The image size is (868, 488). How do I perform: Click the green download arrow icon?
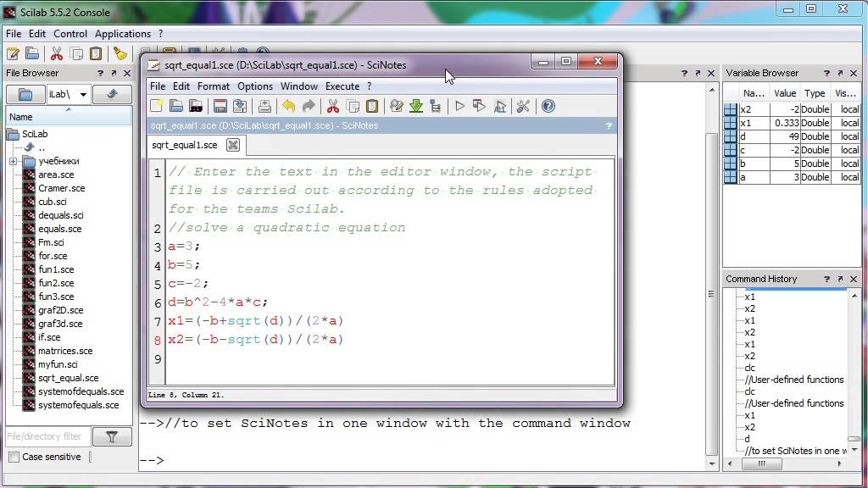415,106
